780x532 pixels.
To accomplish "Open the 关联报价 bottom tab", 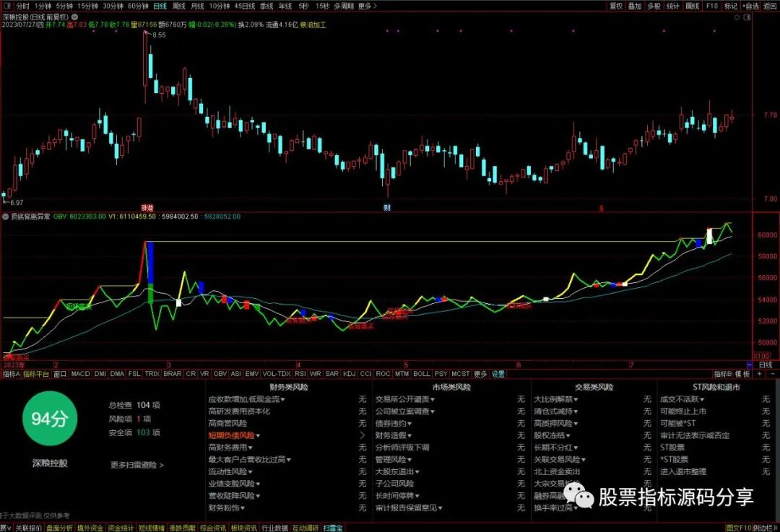I will point(28,528).
